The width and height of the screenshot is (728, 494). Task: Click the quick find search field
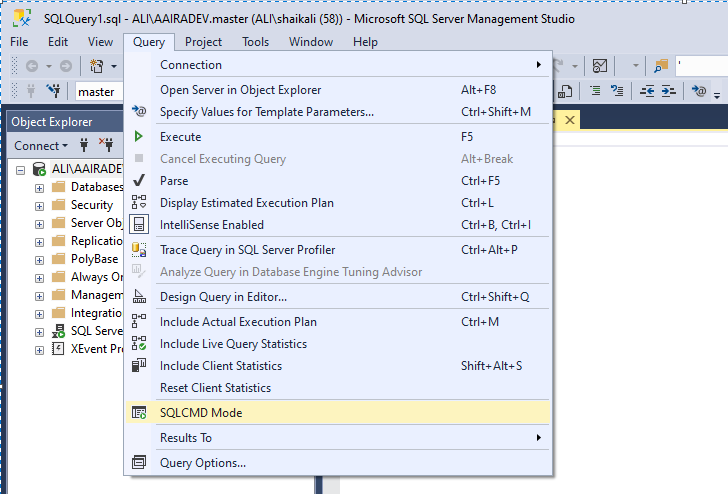tap(702, 66)
